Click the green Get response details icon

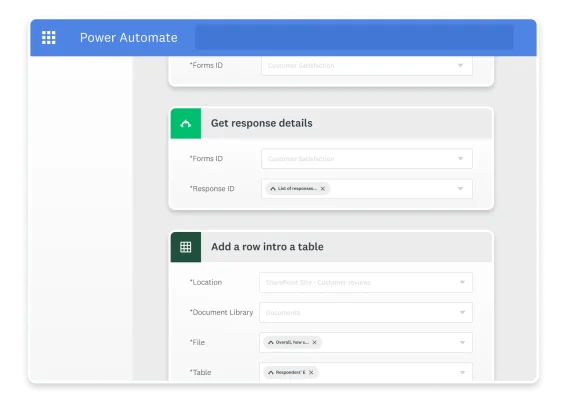pos(186,123)
